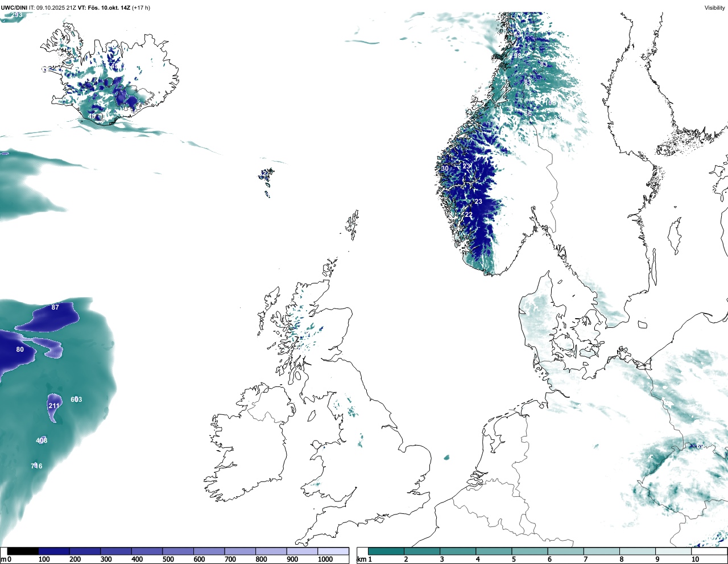This screenshot has width=728, height=564.
Task: Select the black 0–100 m legend swatch
Action: (23, 551)
